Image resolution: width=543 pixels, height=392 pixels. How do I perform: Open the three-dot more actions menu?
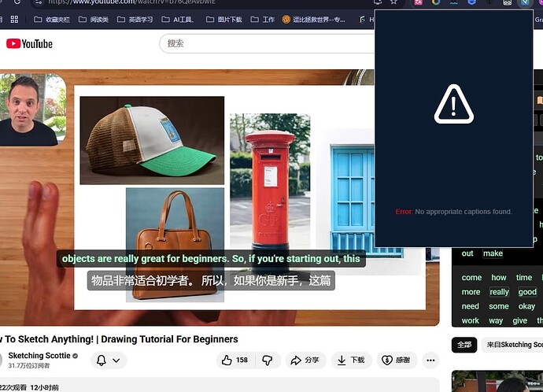click(x=430, y=361)
